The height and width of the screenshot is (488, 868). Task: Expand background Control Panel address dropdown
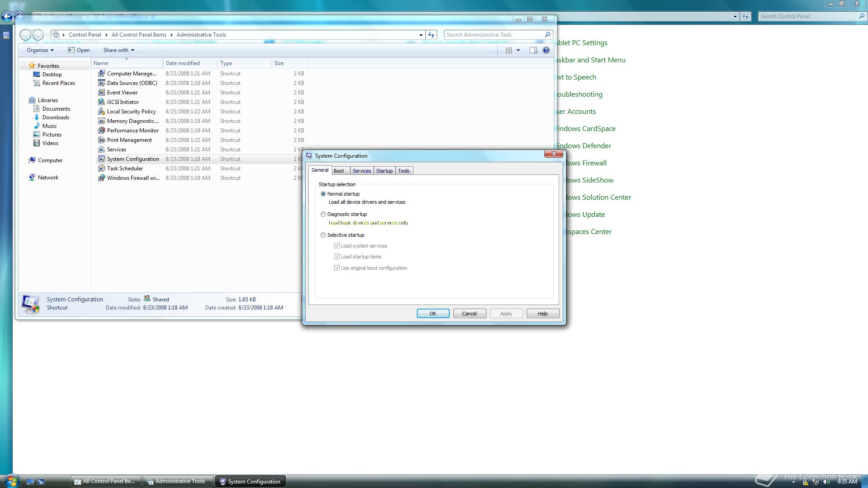coord(735,16)
